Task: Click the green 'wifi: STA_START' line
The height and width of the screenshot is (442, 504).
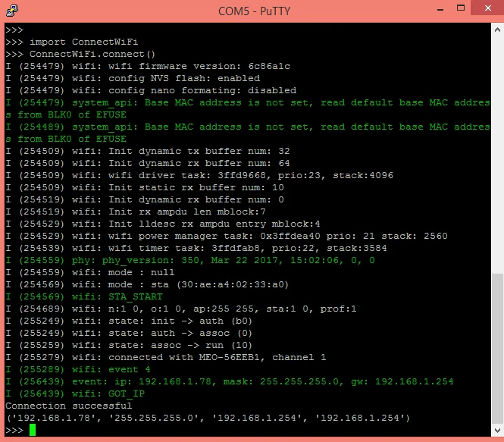Action: pos(84,296)
